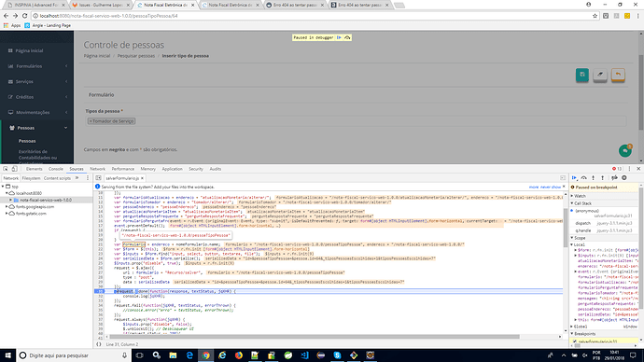Remove the Tomador de Serviço tag
The image size is (644, 362).
pyautogui.click(x=91, y=121)
